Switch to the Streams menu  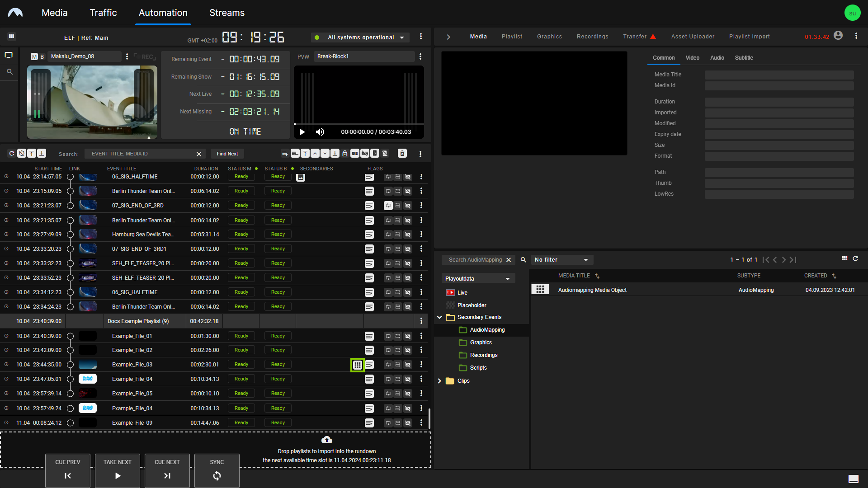[x=226, y=13]
